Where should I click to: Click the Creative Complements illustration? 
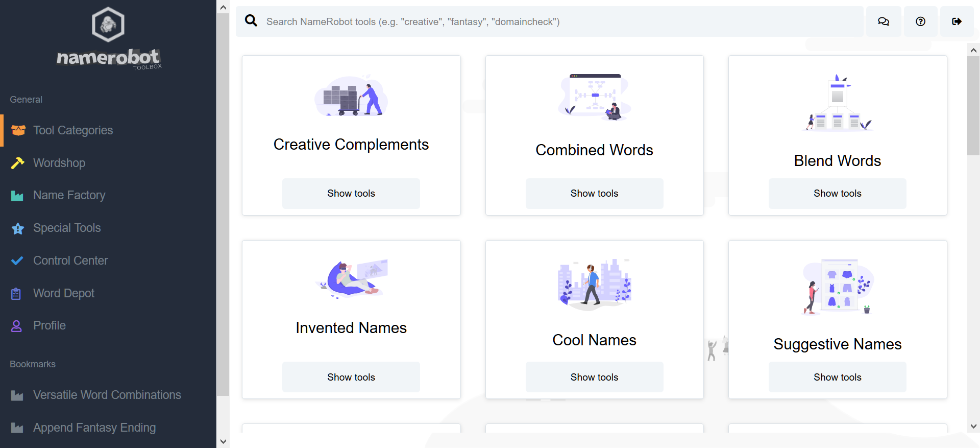(x=351, y=96)
